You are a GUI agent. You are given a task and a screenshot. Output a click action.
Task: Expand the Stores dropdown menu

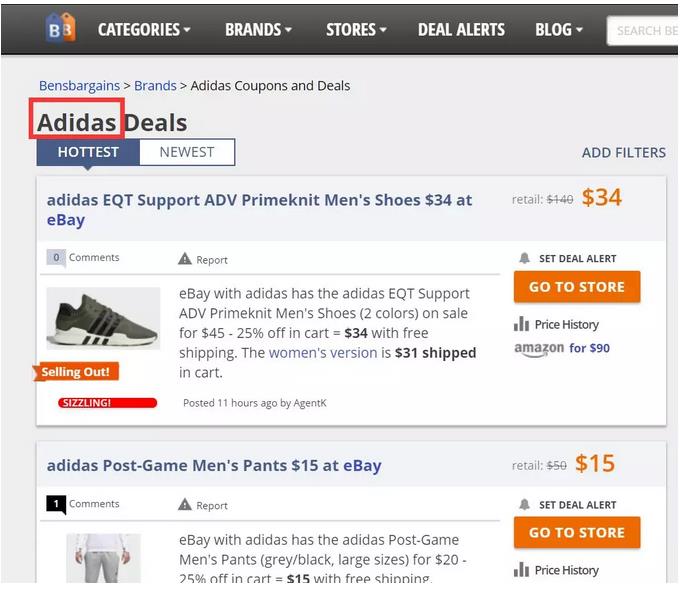point(356,29)
